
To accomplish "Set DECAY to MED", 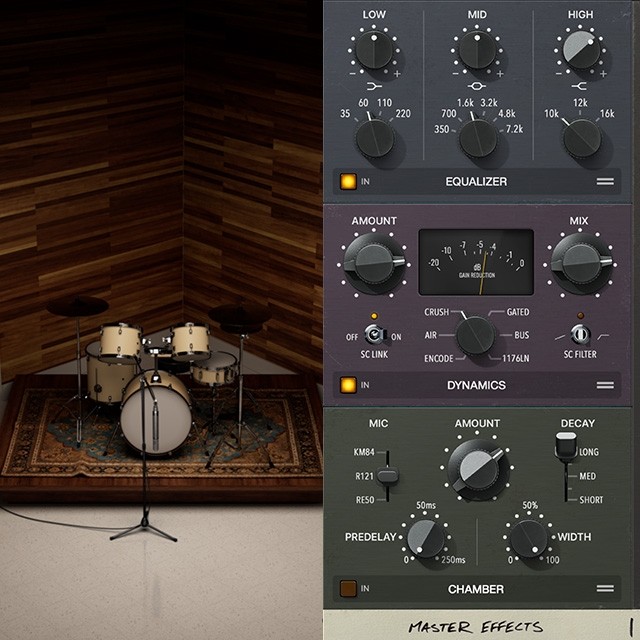I will 587,476.
